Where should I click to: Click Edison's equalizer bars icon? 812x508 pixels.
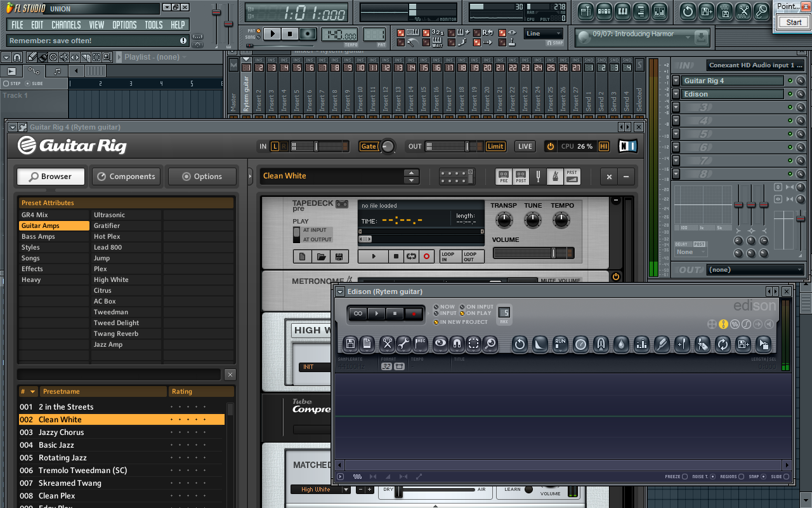coord(641,344)
